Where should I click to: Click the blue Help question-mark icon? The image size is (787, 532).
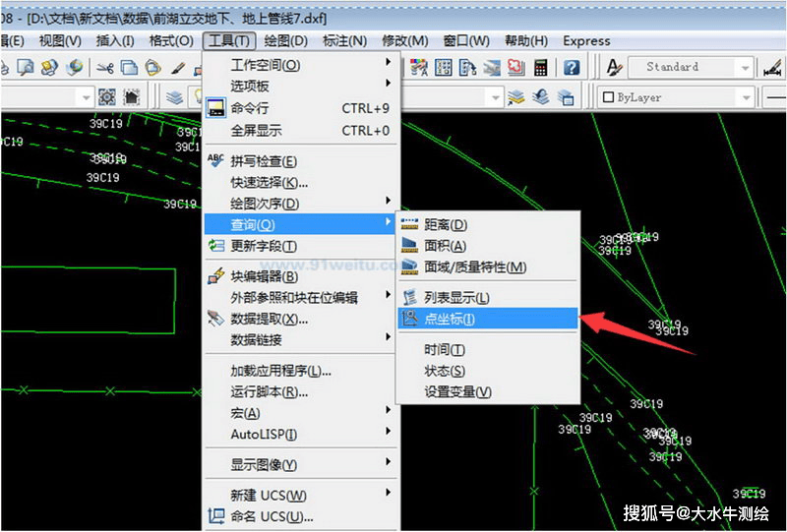[x=572, y=67]
